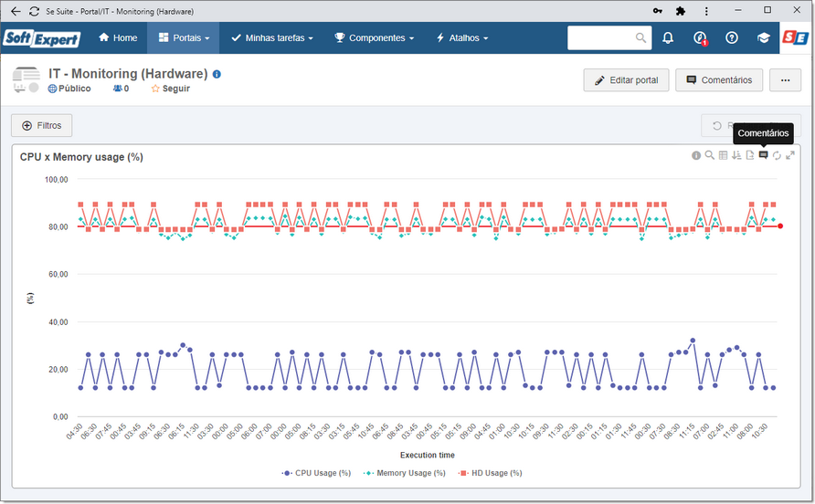Click the chart magnifier search icon
This screenshot has height=504, width=815.
pyautogui.click(x=710, y=155)
